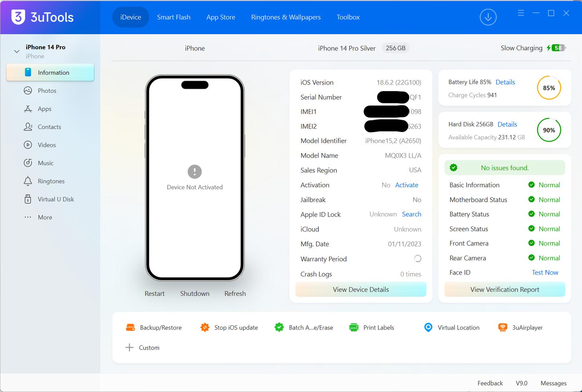Open the Toolbox tab

tap(348, 17)
